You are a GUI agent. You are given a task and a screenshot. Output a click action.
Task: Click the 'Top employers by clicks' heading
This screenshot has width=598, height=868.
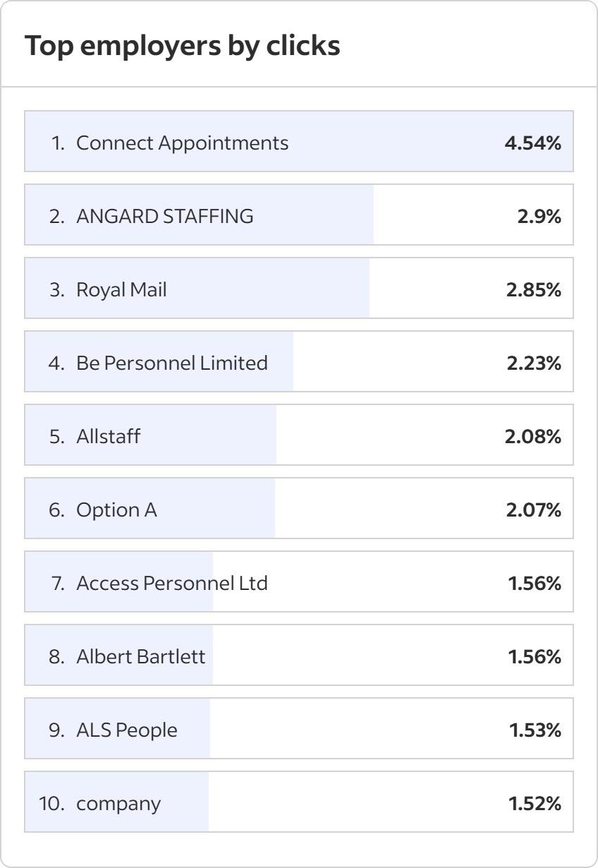point(183,46)
